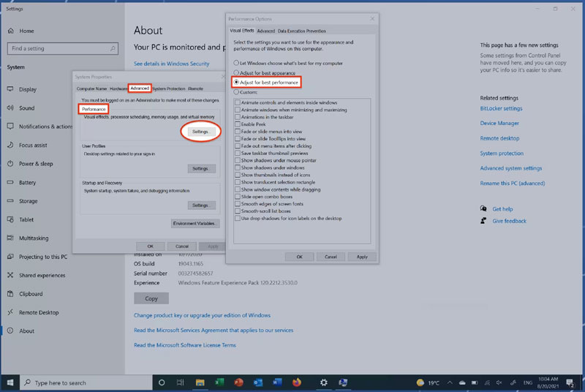
Task: Open Computer Name tab in System Properties
Action: point(91,88)
